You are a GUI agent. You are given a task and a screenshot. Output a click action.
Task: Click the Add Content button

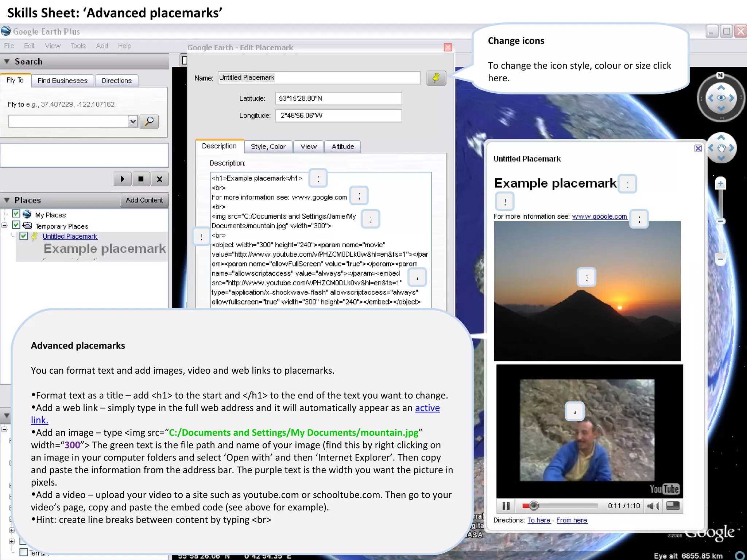click(x=144, y=200)
